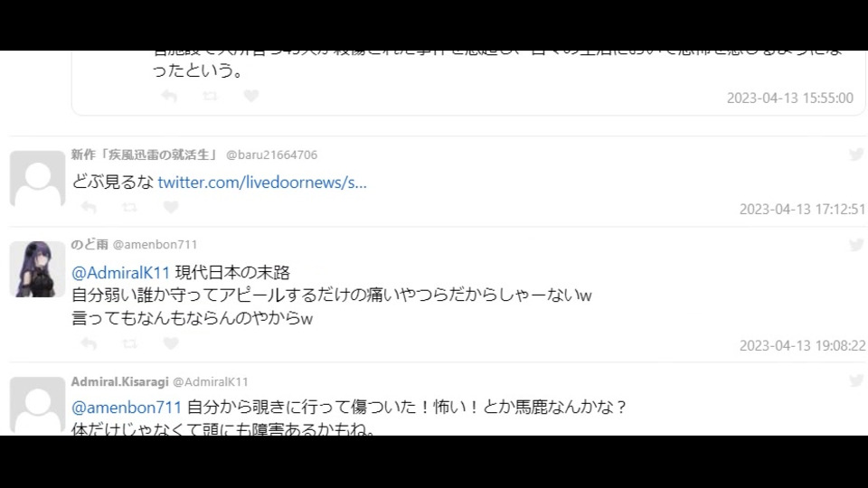Image resolution: width=868 pixels, height=488 pixels.
Task: Like the quoted tweet dated 15:55:00
Action: 250,97
